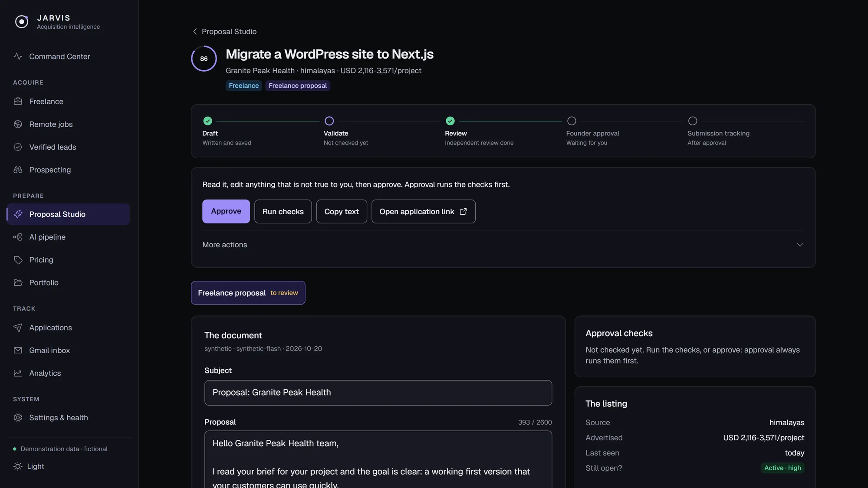Click the Analytics chart icon
Screen dimensions: 868x488
click(18, 373)
